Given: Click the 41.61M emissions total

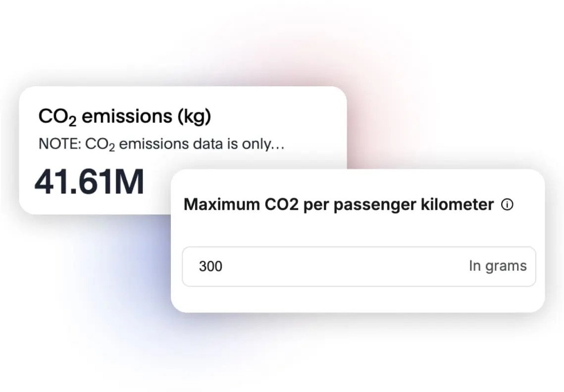Looking at the screenshot, I should (x=89, y=182).
